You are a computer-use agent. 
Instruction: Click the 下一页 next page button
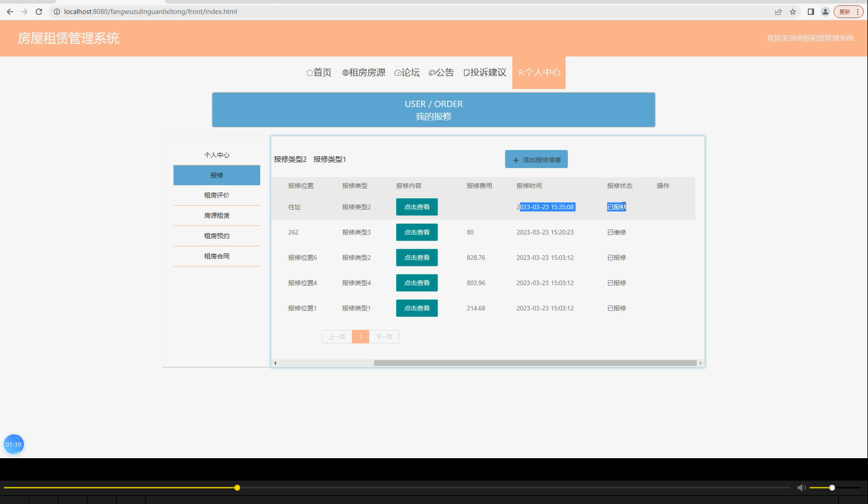[x=384, y=337]
